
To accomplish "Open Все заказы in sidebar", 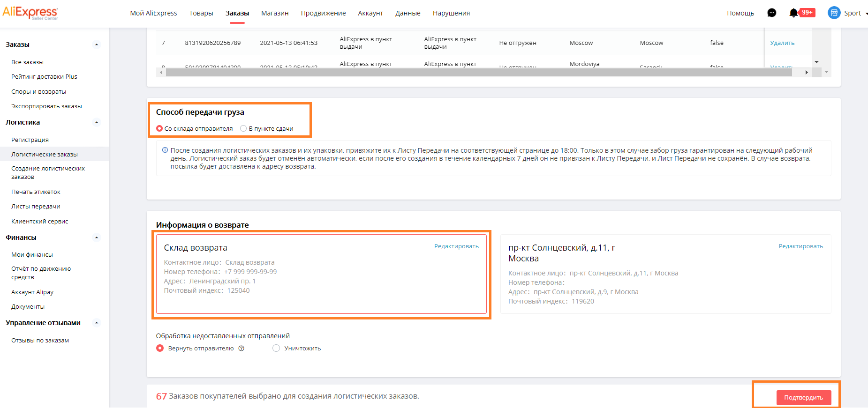I will coord(27,62).
